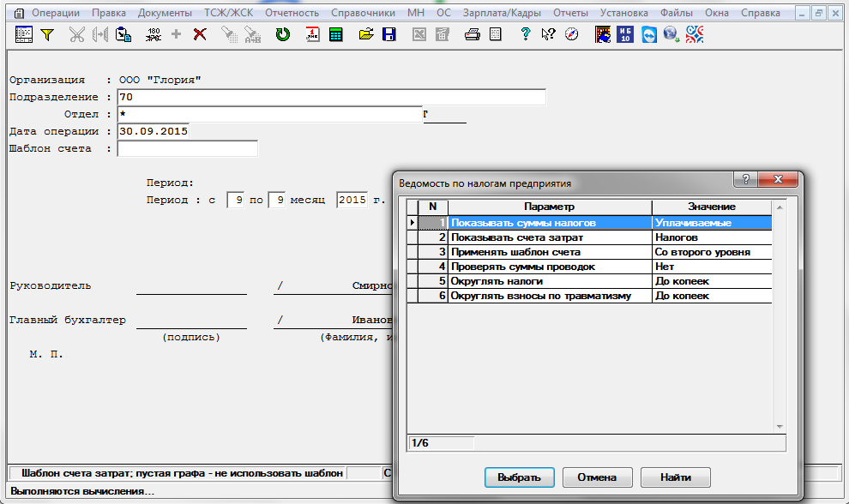Click the print preview page icon
The image size is (849, 504).
496,34
